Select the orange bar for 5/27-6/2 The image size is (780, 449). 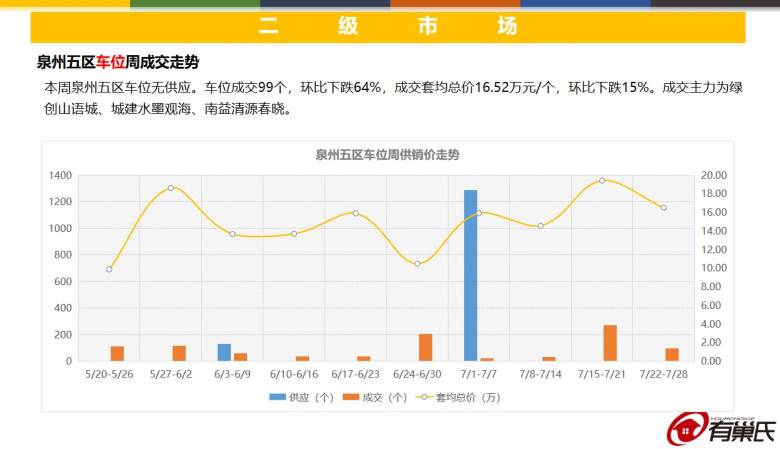point(179,353)
